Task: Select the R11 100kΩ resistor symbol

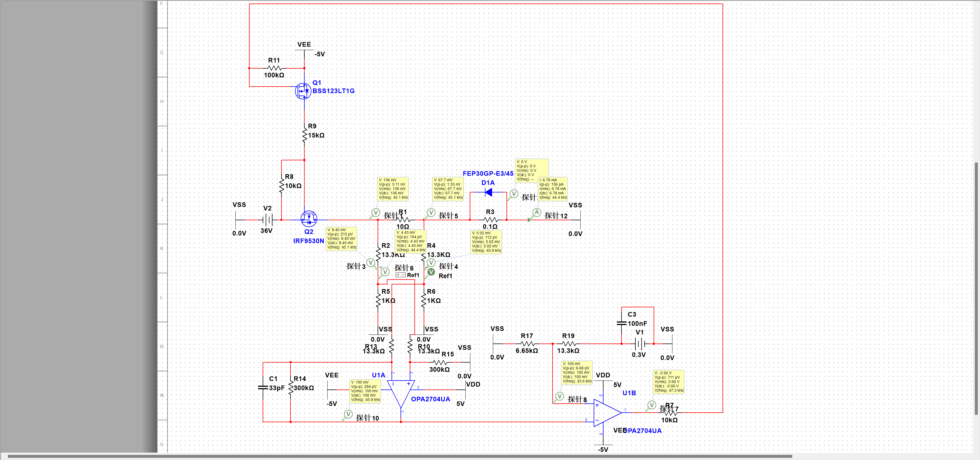Action: pyautogui.click(x=274, y=68)
